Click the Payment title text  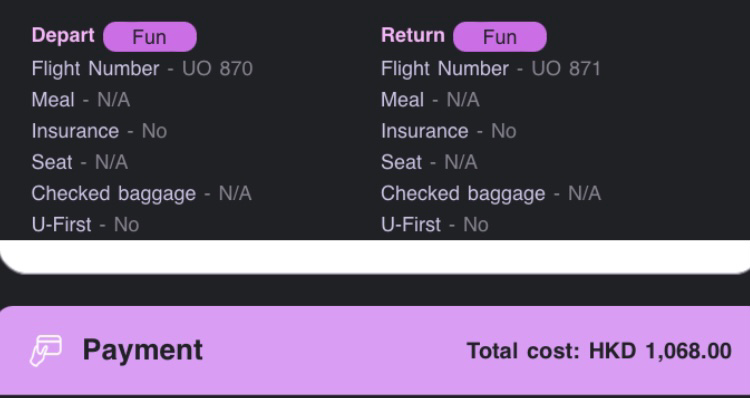coord(143,351)
